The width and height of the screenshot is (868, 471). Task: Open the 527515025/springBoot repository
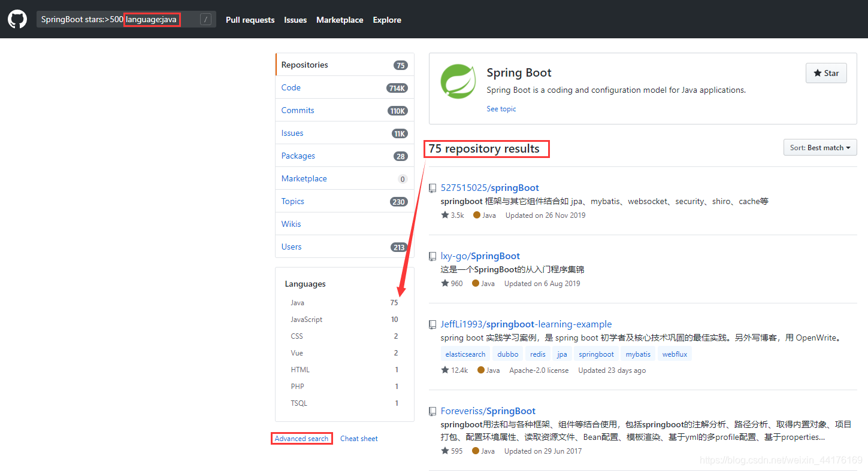[x=490, y=188]
